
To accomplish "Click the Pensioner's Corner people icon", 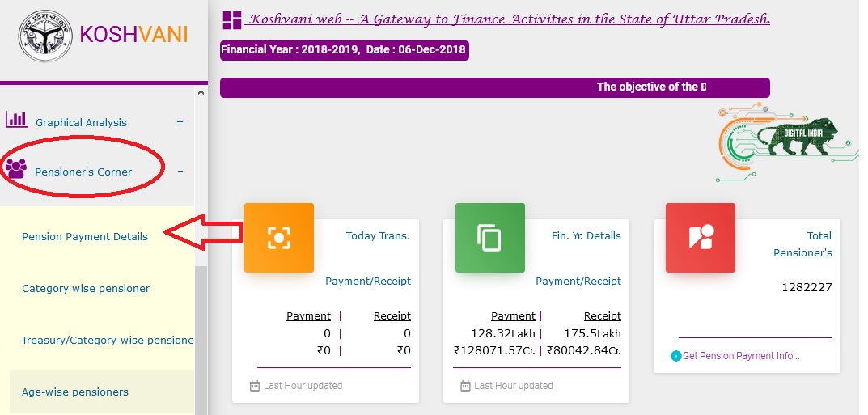I will coord(15,169).
